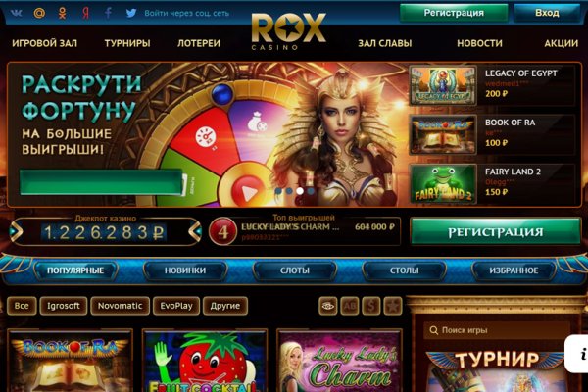The height and width of the screenshot is (392, 588).
Task: Focus the Поиск игры search field
Action: coord(497,330)
